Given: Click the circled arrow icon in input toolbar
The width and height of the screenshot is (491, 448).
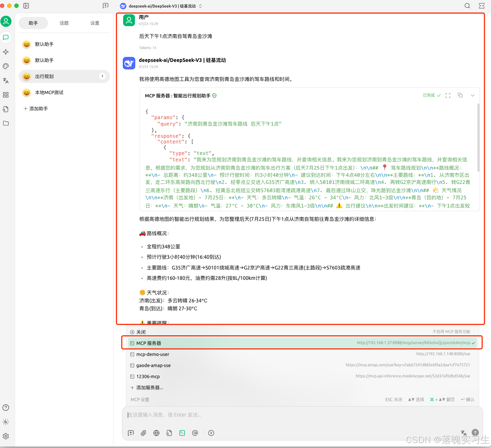Looking at the screenshot, I should [x=211, y=433].
